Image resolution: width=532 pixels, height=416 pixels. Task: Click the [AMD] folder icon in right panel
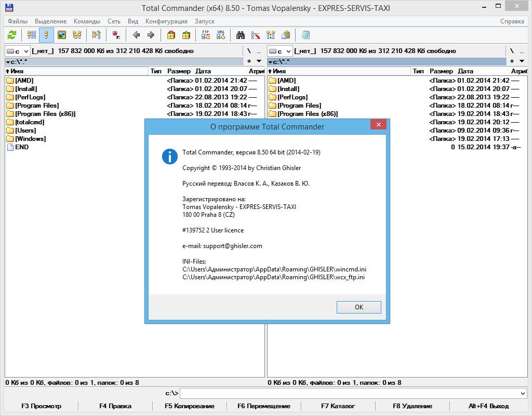click(x=272, y=81)
